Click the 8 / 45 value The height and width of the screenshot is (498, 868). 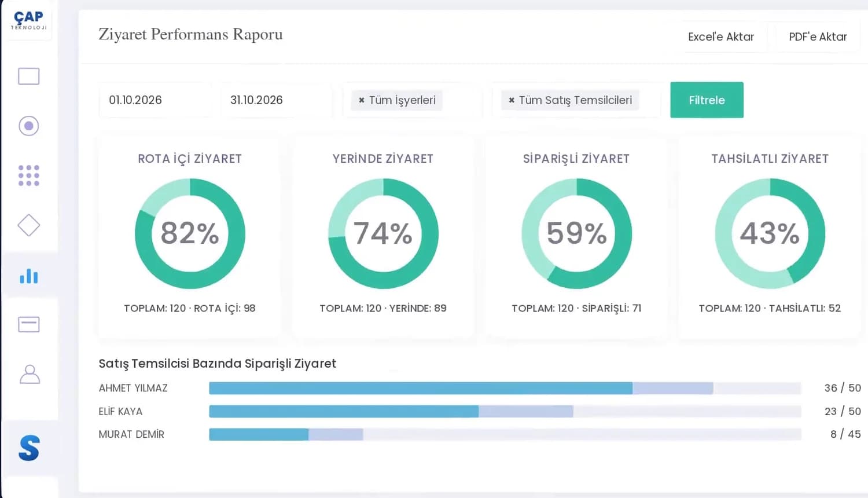point(845,434)
